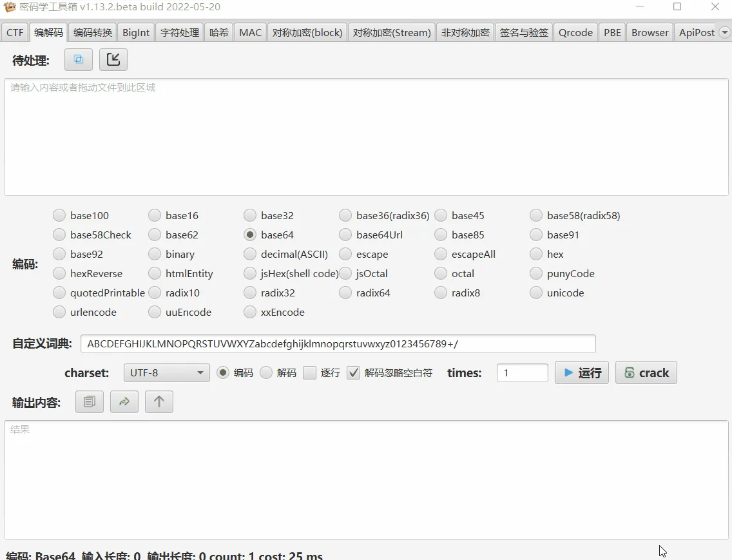732x560 pixels.
Task: Run the encoding with 运行 button
Action: pos(582,372)
